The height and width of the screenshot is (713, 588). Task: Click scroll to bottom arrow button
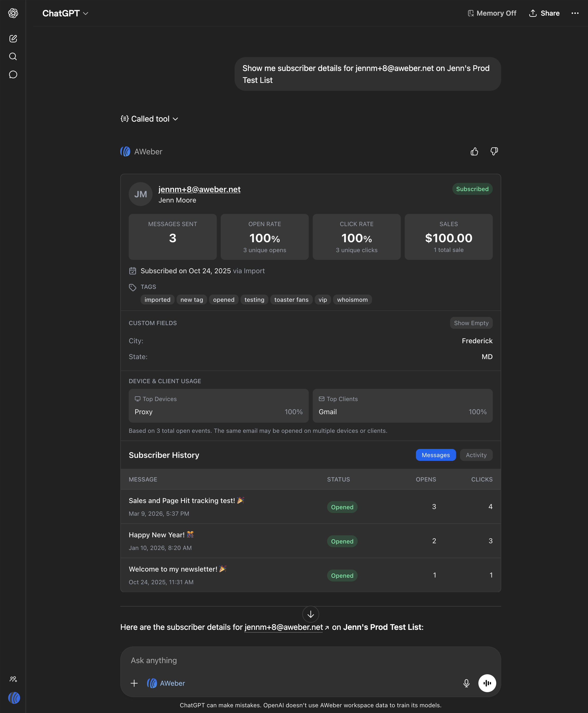[310, 614]
